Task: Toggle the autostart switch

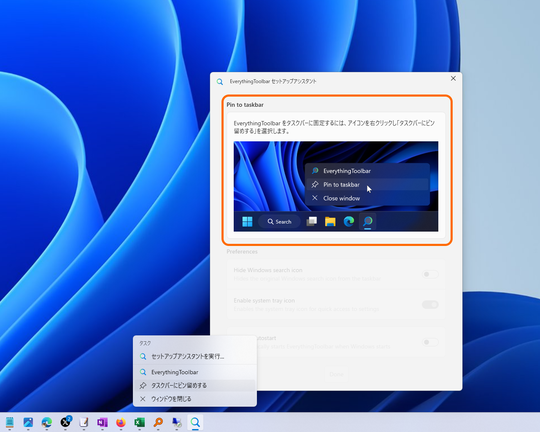Action: (x=430, y=342)
